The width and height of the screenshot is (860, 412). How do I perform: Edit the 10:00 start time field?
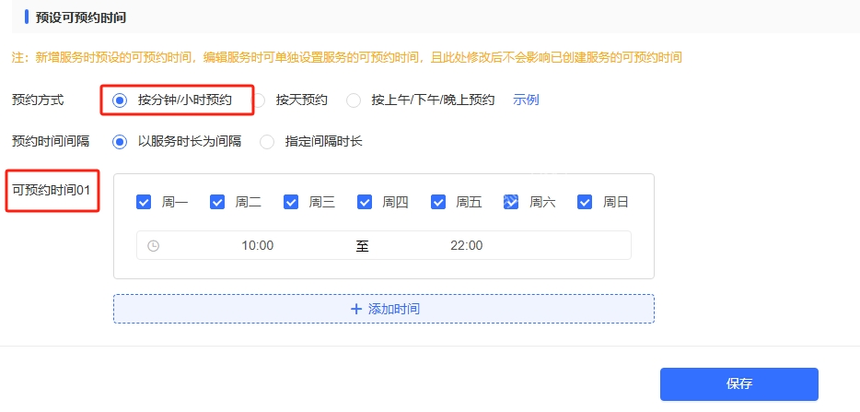click(x=257, y=246)
